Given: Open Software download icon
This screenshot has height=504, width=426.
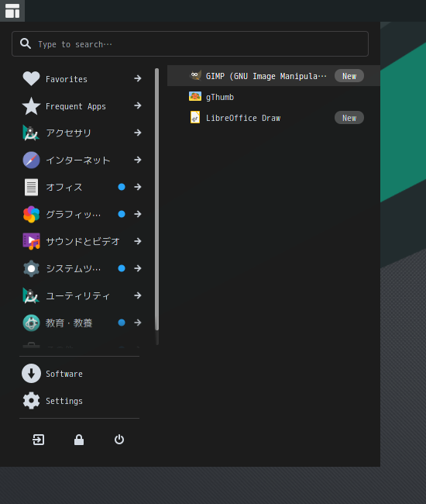Looking at the screenshot, I should click(x=31, y=374).
